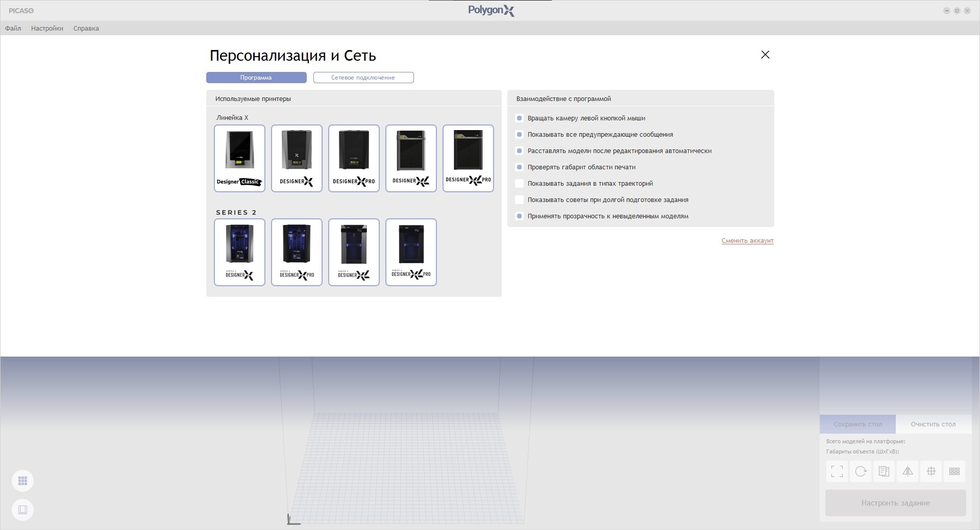Click the 'Используемые принтеры' section header
Image resolution: width=980 pixels, height=530 pixels.
[x=253, y=99]
